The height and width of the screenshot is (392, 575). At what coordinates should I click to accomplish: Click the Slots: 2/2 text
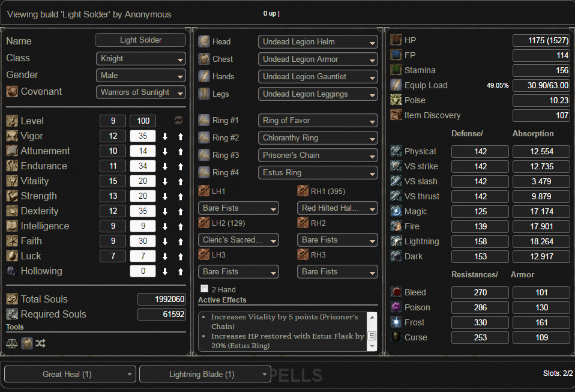(x=558, y=373)
